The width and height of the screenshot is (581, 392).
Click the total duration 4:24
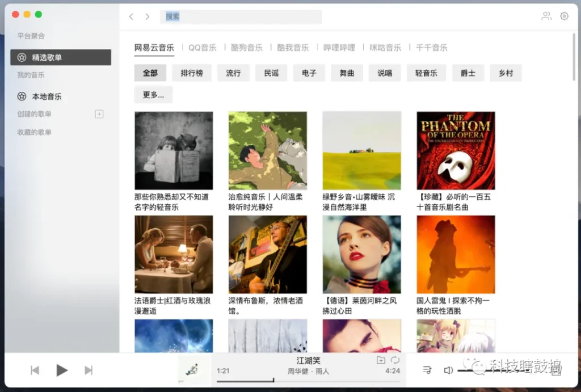pos(393,371)
